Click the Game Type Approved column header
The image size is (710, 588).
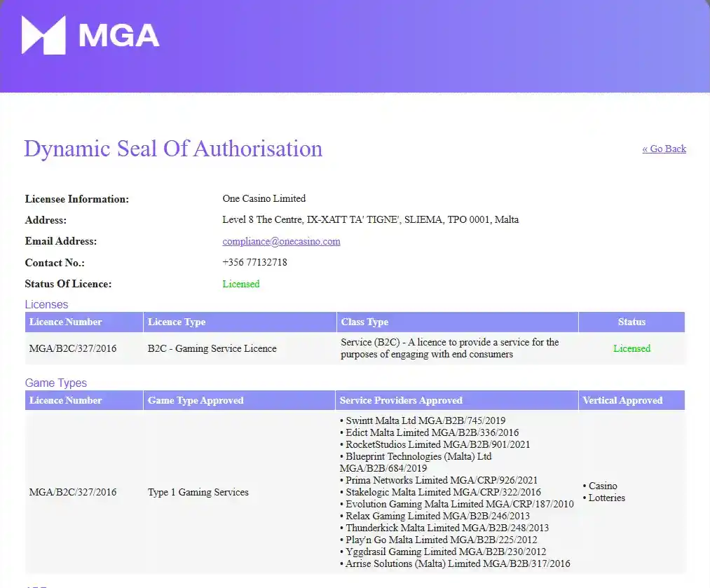click(239, 400)
